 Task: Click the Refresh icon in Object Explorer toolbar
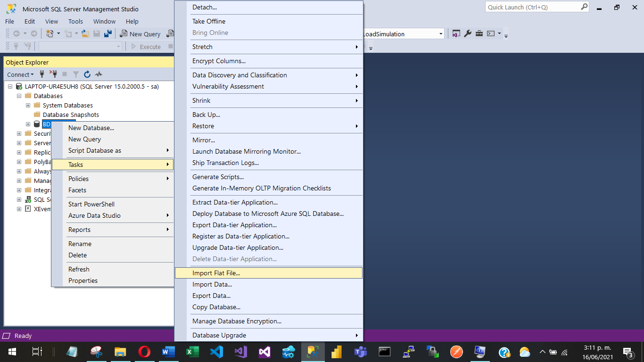(x=87, y=74)
